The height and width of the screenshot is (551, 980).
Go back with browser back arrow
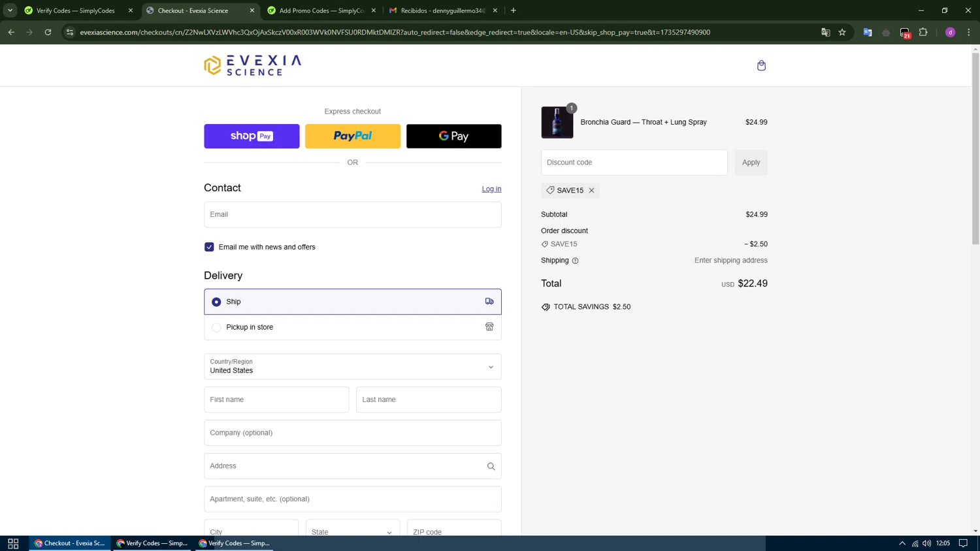coord(11,32)
